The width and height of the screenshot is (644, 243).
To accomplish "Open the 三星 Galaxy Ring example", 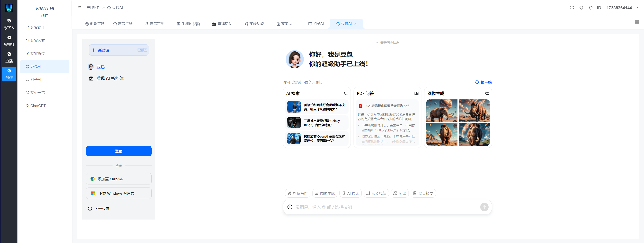I will [x=317, y=123].
